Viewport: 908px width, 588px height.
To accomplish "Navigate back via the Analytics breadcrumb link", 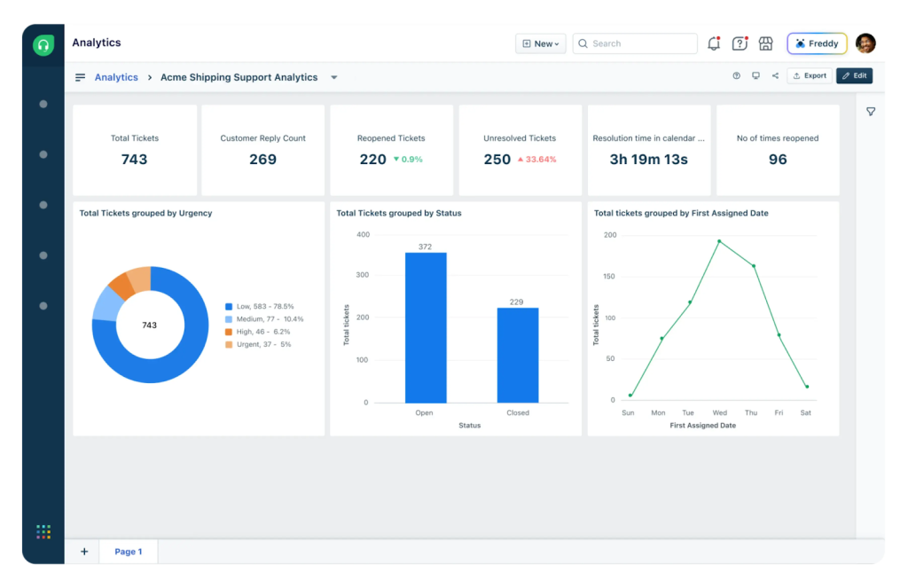I will 116,77.
